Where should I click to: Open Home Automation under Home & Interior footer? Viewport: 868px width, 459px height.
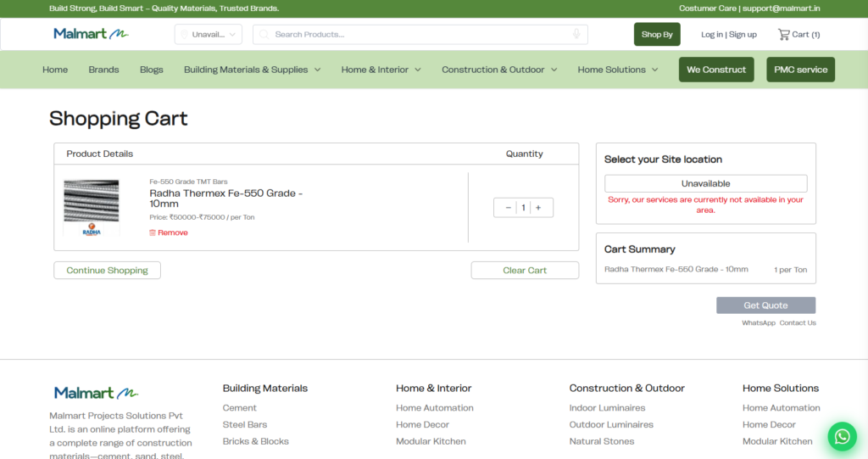[x=435, y=408]
